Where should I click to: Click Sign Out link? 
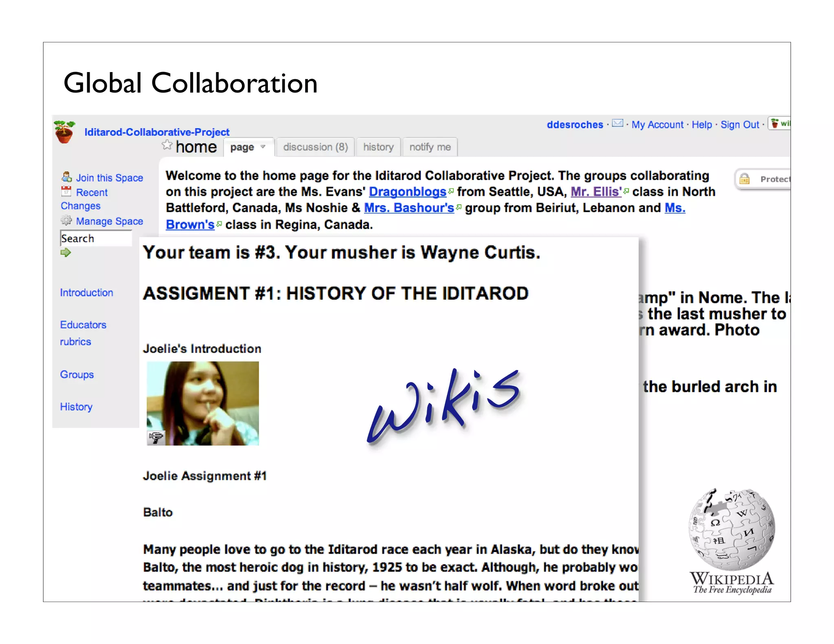[740, 125]
